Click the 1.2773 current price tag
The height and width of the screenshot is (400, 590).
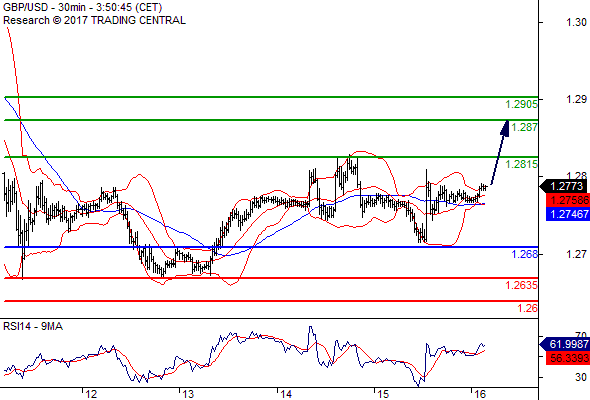point(564,186)
